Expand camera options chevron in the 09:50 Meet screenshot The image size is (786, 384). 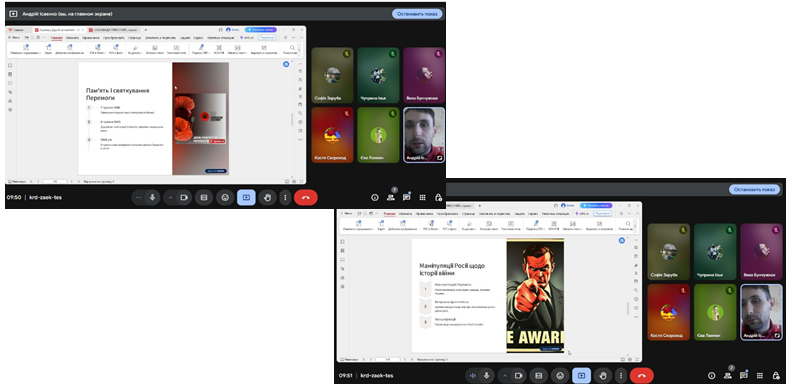pyautogui.click(x=170, y=198)
